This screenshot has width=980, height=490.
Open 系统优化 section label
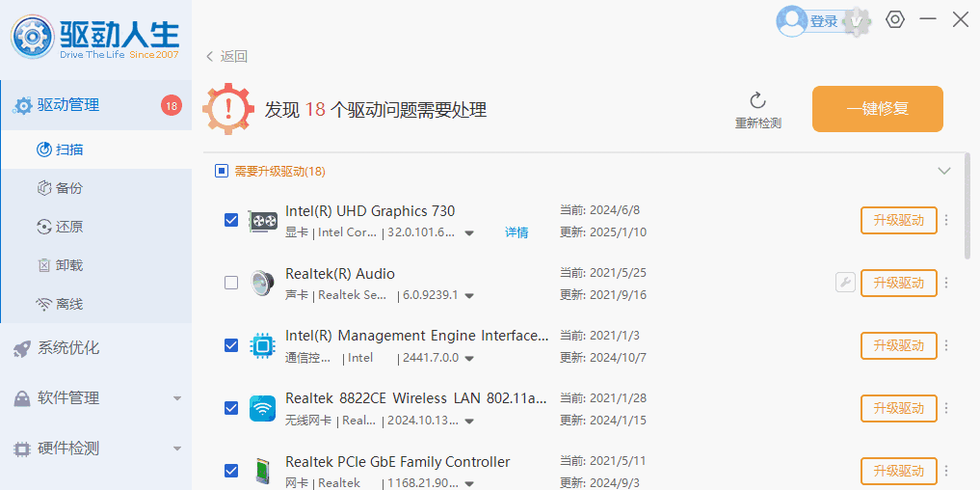[x=68, y=348]
